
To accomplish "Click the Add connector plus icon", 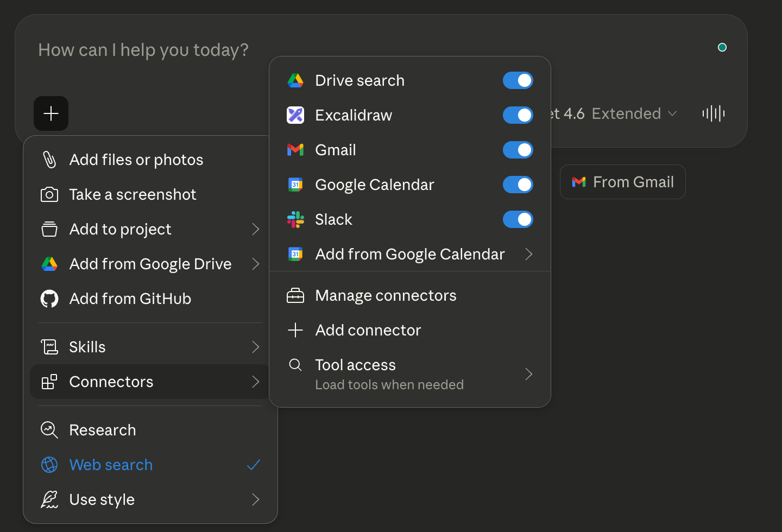I will tap(295, 330).
